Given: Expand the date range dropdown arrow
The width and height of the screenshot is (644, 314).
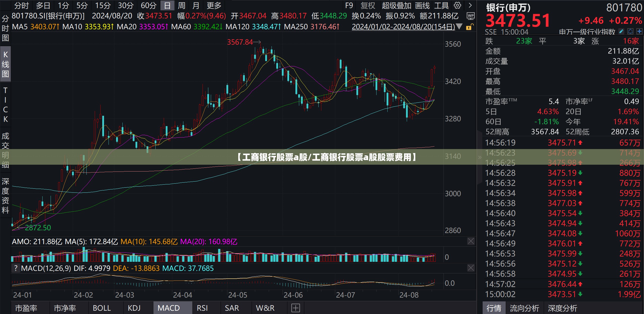Looking at the screenshot, I should coord(459,26).
